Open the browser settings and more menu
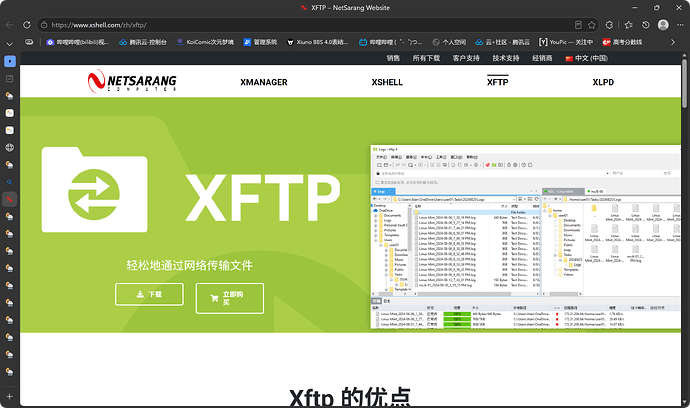The width and height of the screenshot is (690, 408). 680,25
